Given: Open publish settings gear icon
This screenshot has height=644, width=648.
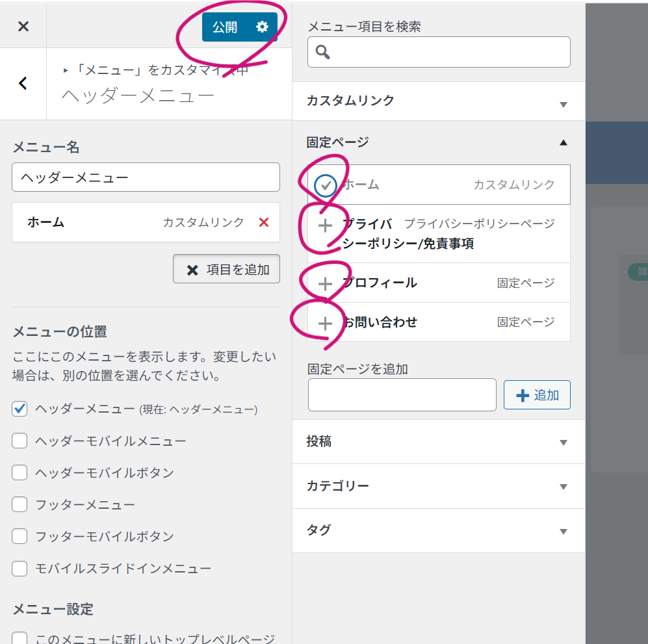Looking at the screenshot, I should (x=262, y=27).
